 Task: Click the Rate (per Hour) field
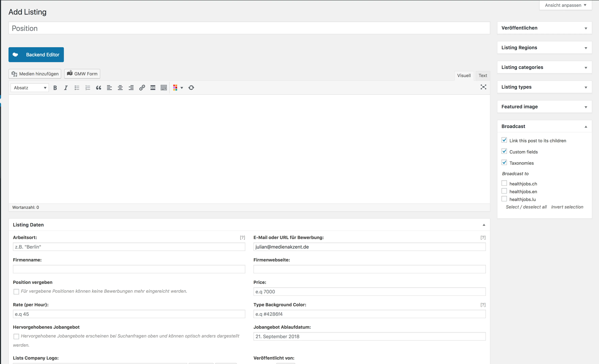(x=129, y=314)
